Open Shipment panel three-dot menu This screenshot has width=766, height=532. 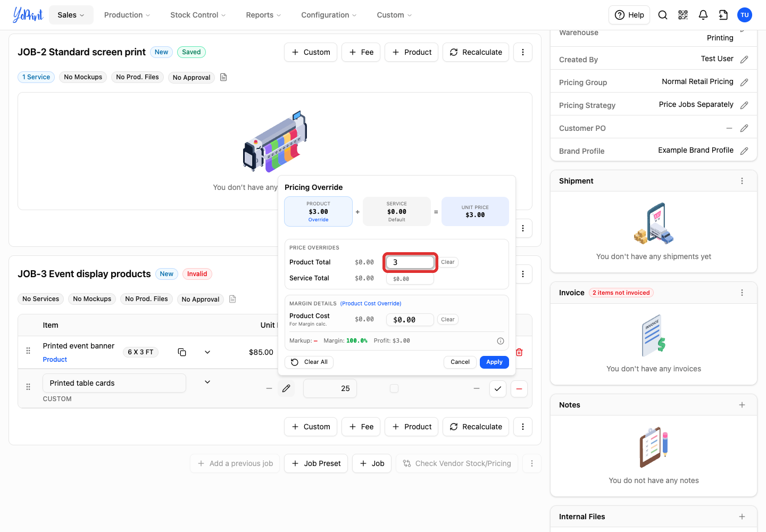(x=742, y=181)
